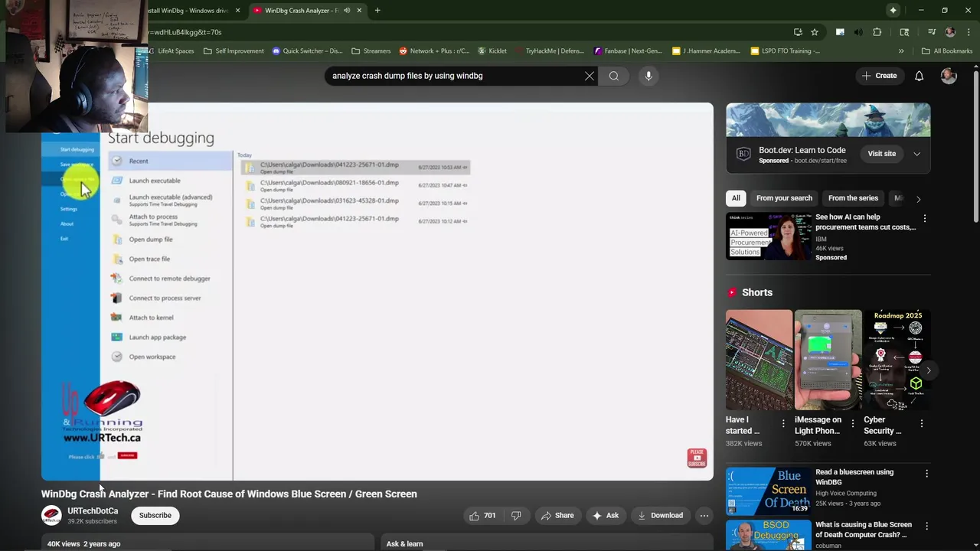Show the next Shorts with the arrow

tap(928, 370)
